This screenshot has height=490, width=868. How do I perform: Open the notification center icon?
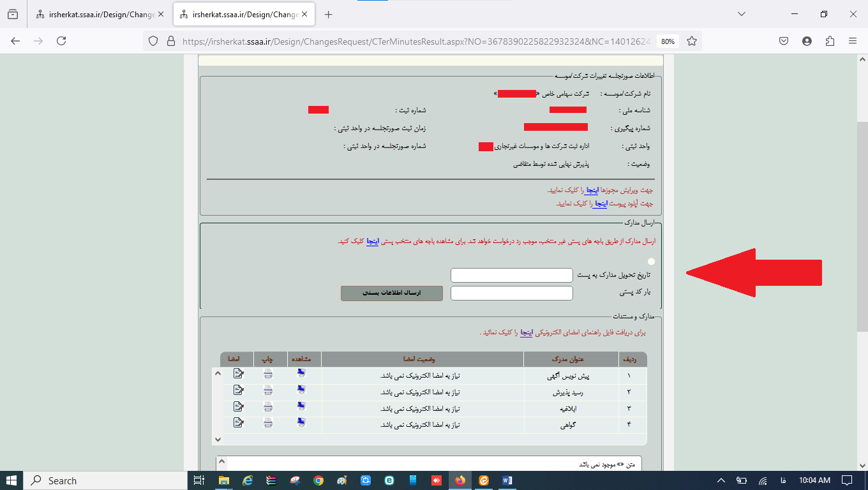[847, 480]
